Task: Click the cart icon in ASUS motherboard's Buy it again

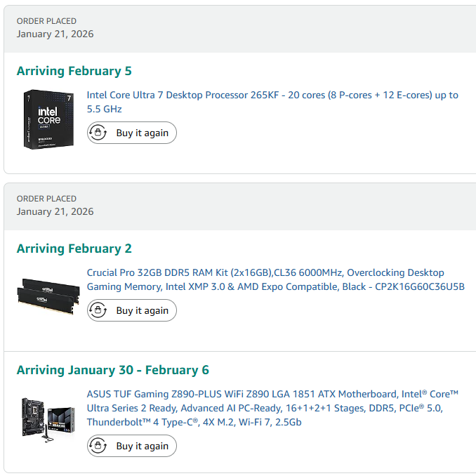Action: point(99,446)
